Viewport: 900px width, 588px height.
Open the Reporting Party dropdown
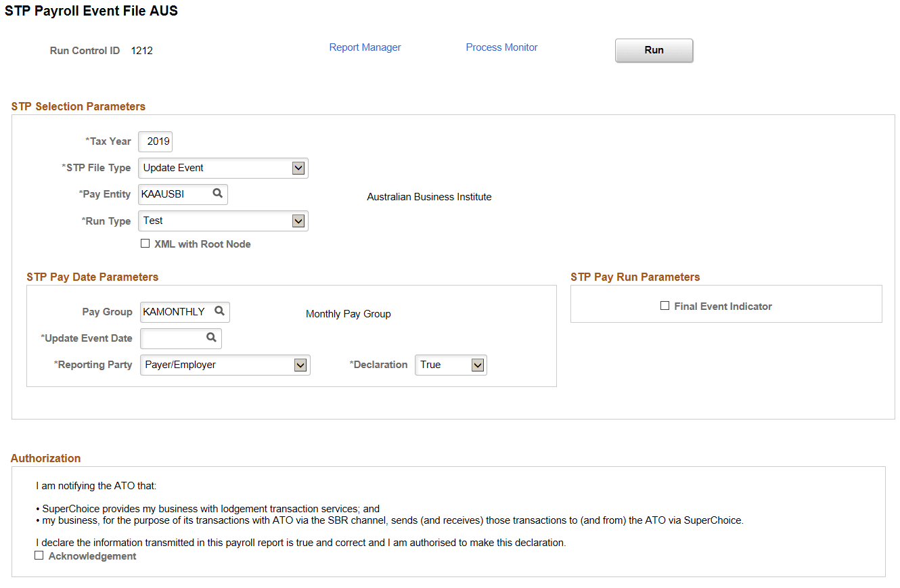click(300, 365)
